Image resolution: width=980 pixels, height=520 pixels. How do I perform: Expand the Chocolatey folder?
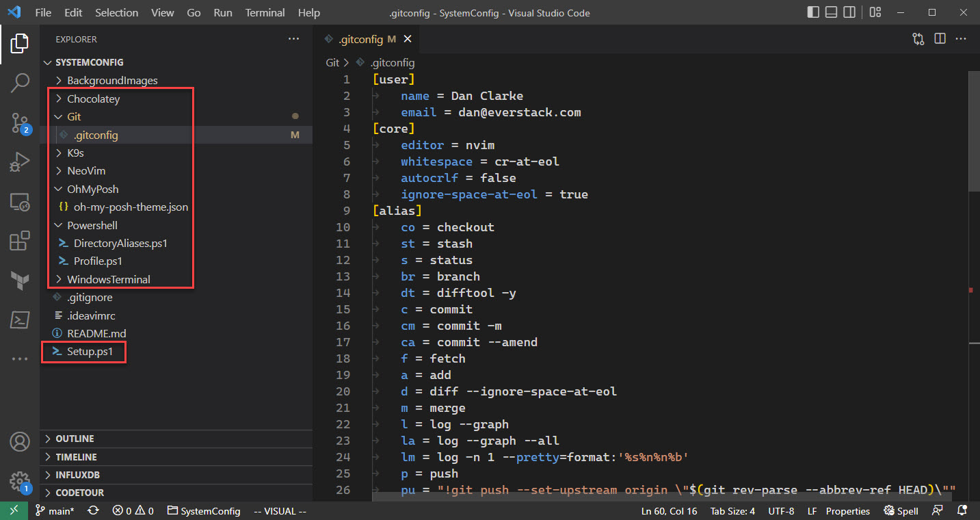[x=93, y=99]
